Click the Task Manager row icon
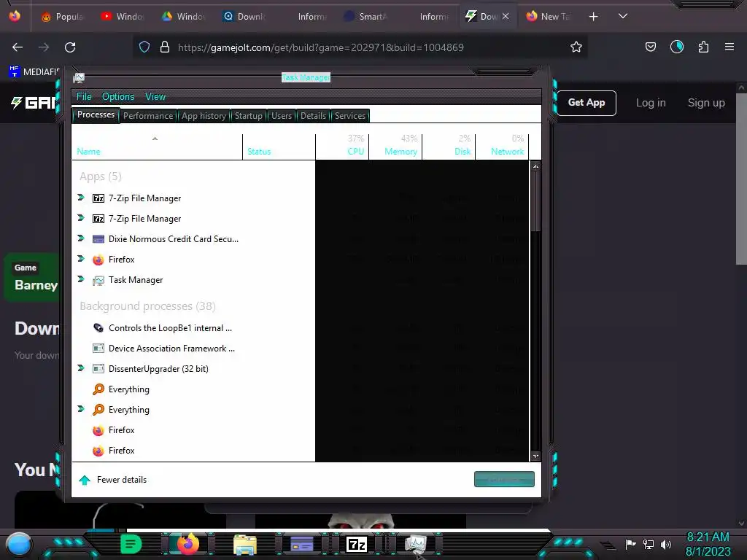747x560 pixels. tap(98, 280)
